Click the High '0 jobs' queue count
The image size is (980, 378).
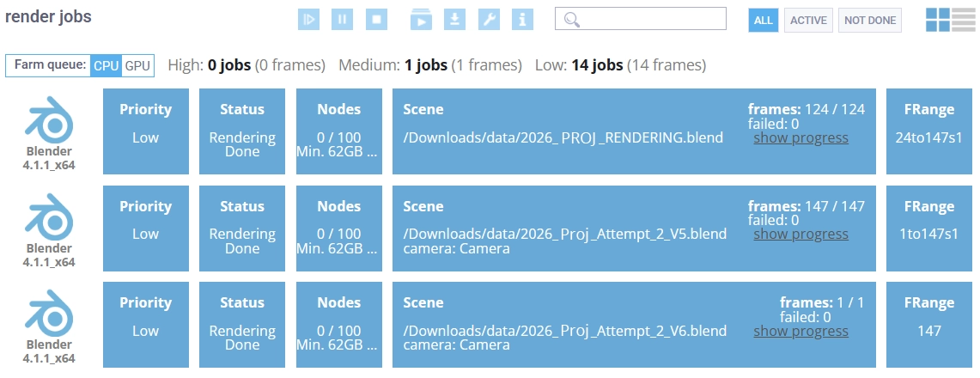[229, 65]
